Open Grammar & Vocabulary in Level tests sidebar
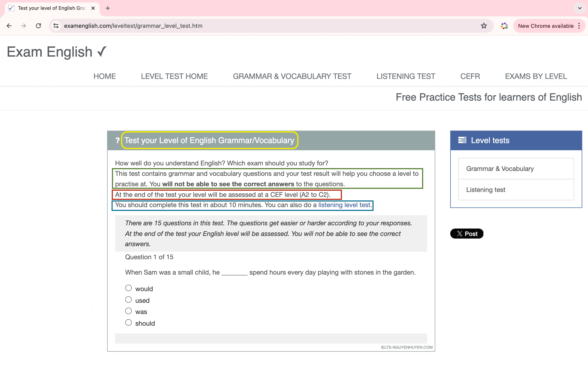588x368 pixels. click(x=516, y=169)
